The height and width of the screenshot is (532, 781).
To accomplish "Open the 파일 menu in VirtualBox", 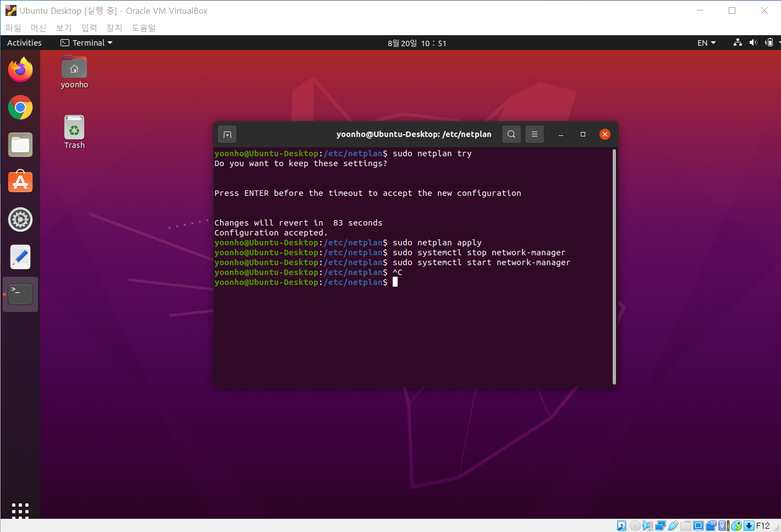I will (x=13, y=28).
